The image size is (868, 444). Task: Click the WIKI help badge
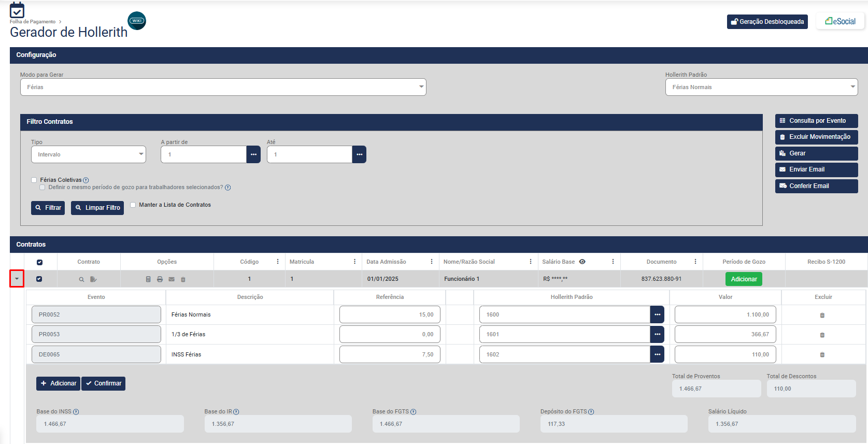click(x=137, y=21)
